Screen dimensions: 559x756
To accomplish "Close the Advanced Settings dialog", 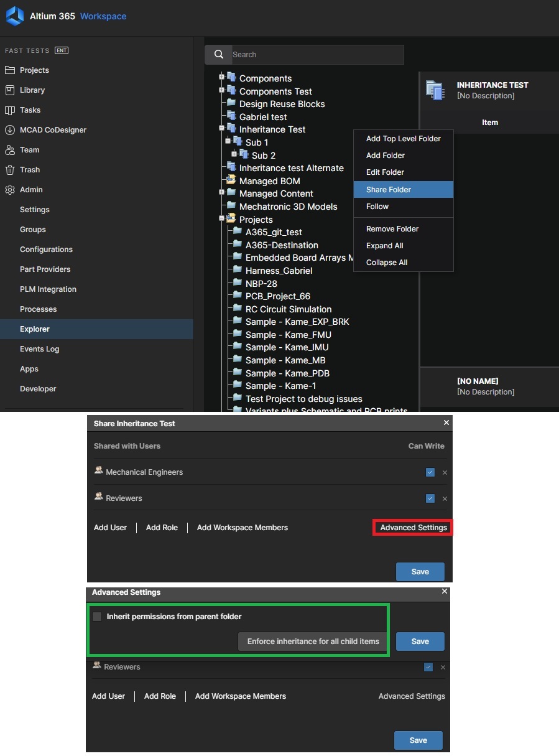I will [444, 592].
